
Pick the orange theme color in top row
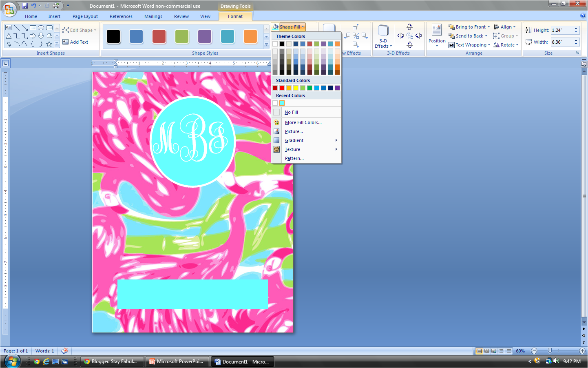[337, 44]
